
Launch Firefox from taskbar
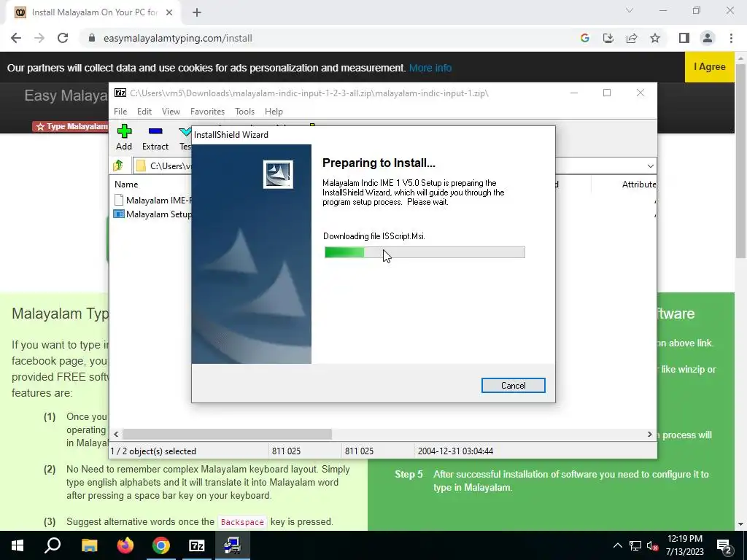(125, 545)
